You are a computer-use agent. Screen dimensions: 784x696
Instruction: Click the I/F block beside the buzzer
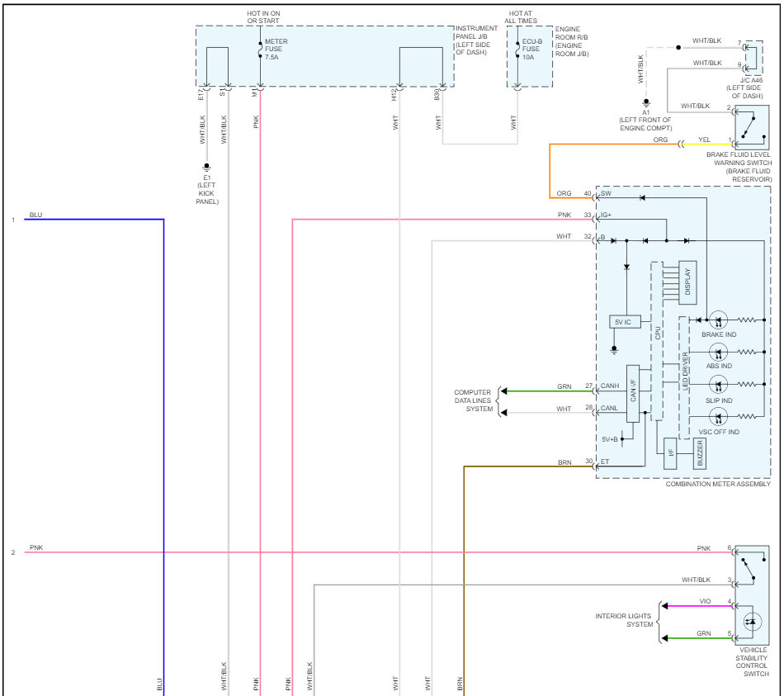click(670, 453)
